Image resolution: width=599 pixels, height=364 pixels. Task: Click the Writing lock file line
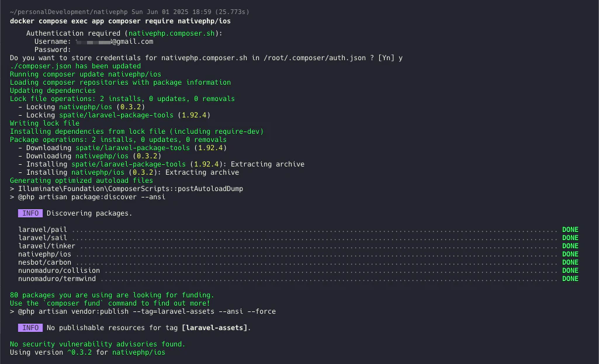pos(44,124)
